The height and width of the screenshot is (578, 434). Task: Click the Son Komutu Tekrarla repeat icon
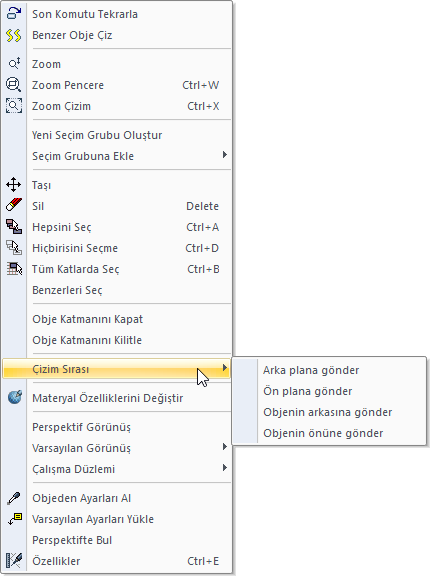pyautogui.click(x=14, y=14)
